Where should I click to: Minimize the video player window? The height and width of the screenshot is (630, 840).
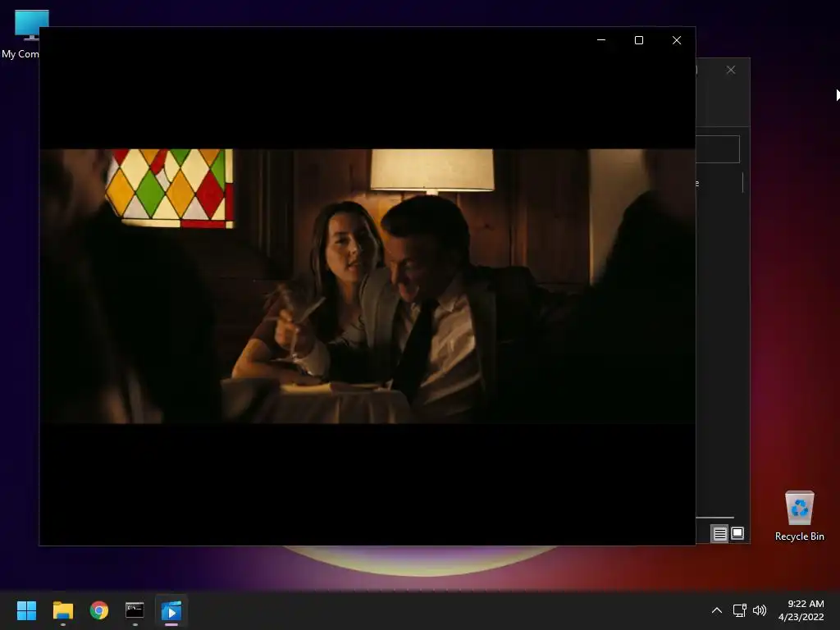601,40
